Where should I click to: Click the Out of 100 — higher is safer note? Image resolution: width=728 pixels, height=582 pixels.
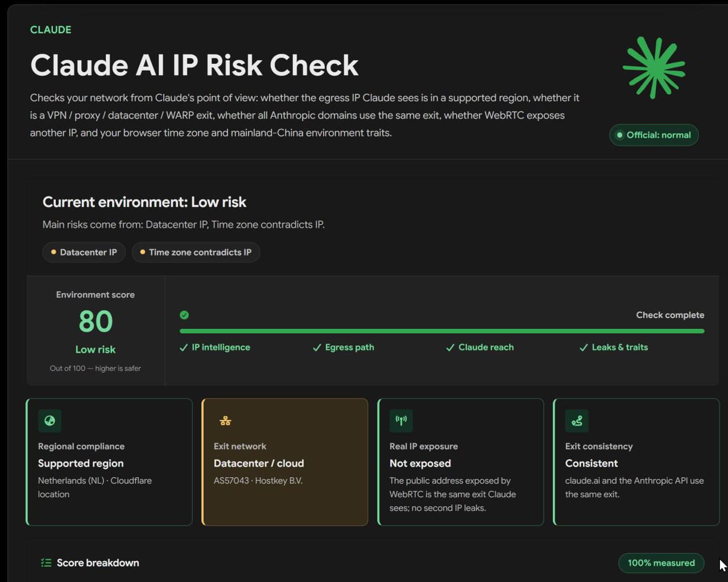pyautogui.click(x=96, y=369)
